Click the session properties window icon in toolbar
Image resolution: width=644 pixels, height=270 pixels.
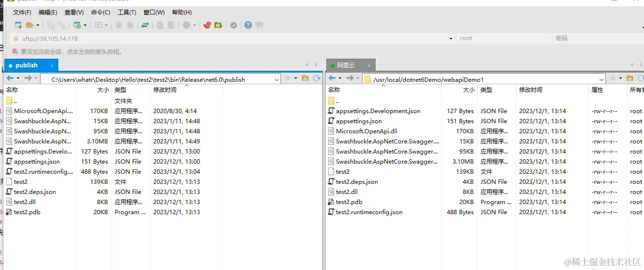(x=78, y=25)
